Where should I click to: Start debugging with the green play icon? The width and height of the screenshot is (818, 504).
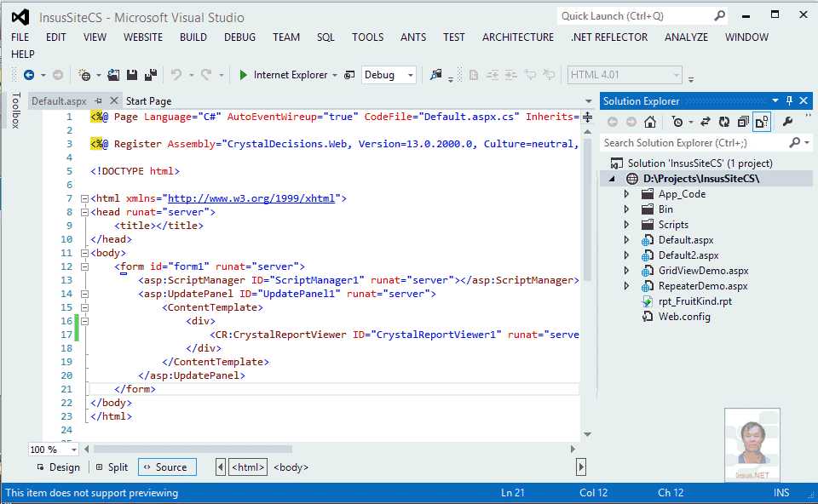pyautogui.click(x=244, y=75)
